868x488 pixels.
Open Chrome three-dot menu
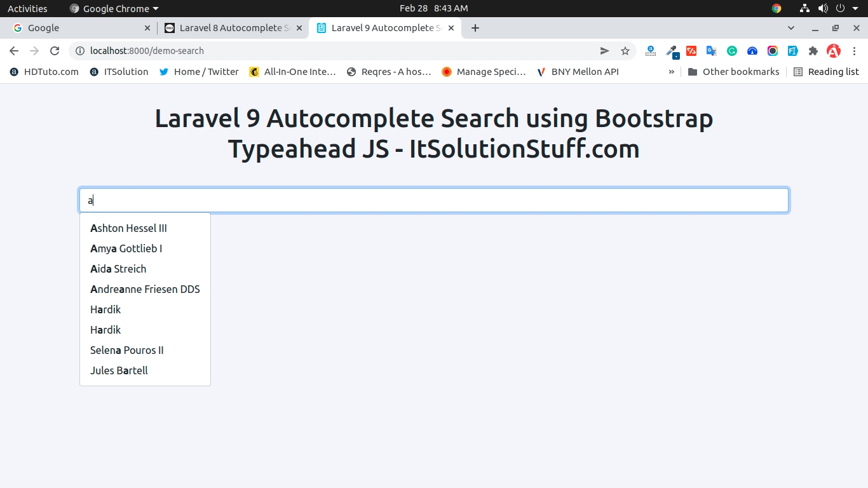(x=854, y=51)
